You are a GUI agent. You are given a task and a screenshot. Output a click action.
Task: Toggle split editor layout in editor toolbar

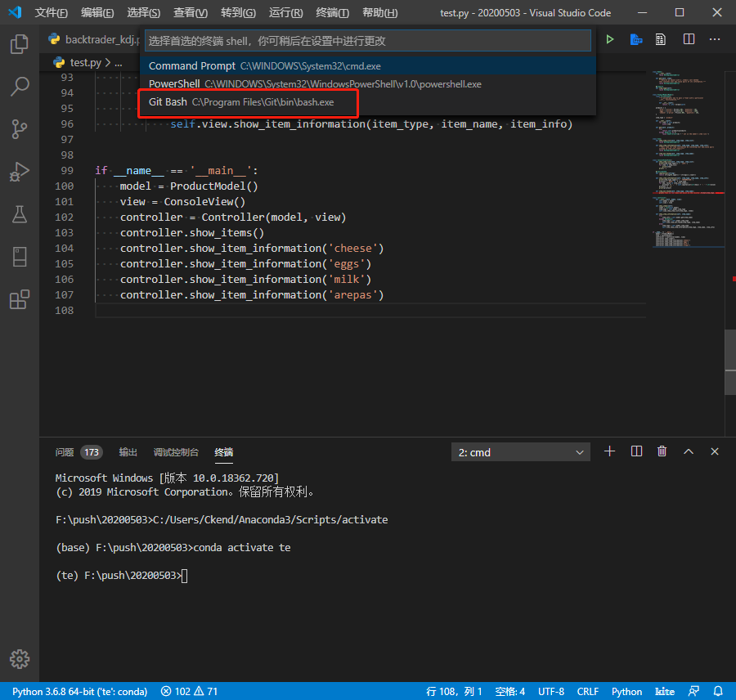tap(689, 39)
